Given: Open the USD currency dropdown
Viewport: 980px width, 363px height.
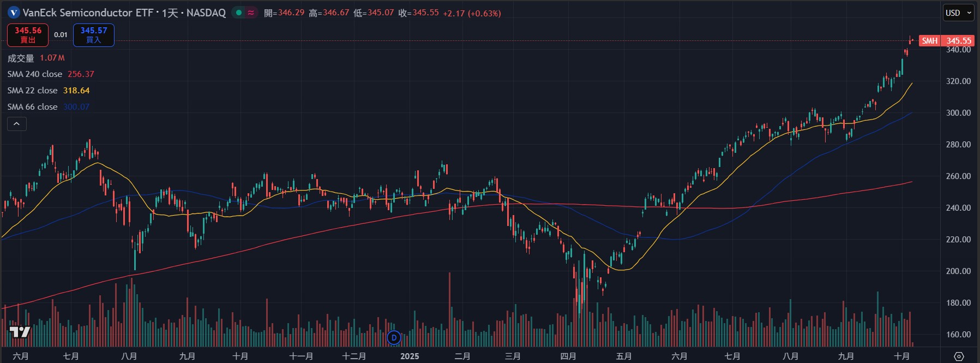Looking at the screenshot, I should point(958,13).
